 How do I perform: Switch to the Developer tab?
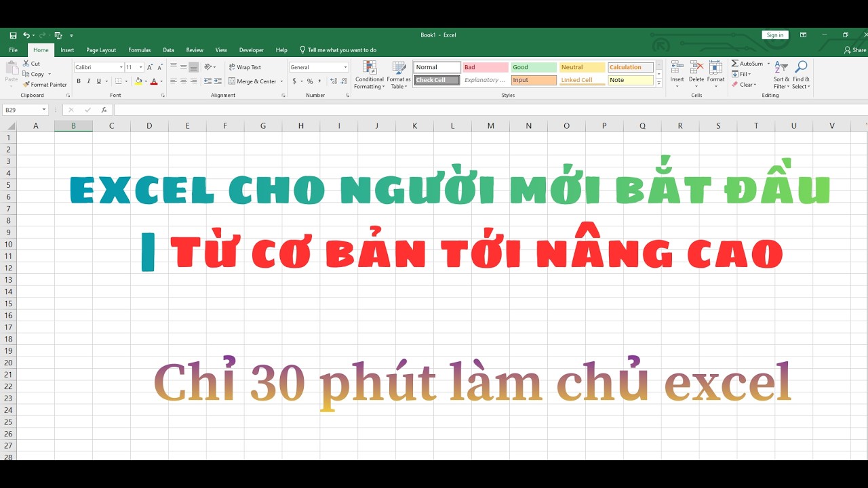tap(252, 50)
